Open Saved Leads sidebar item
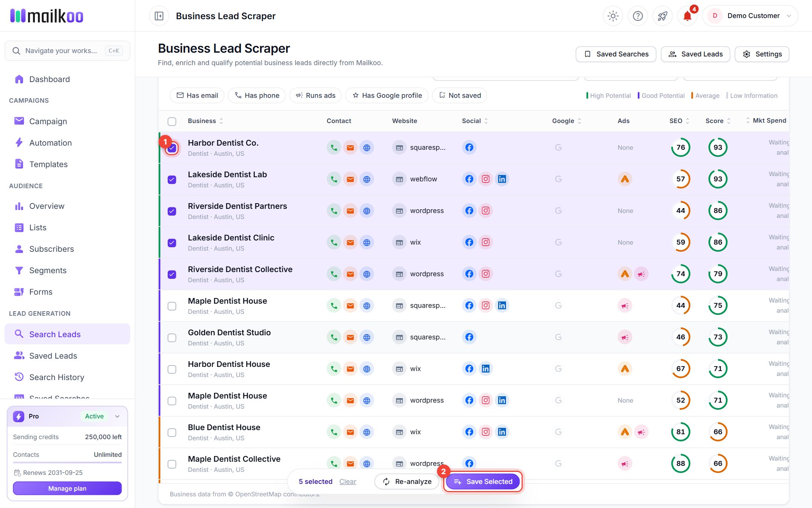812x508 pixels. coord(67,356)
